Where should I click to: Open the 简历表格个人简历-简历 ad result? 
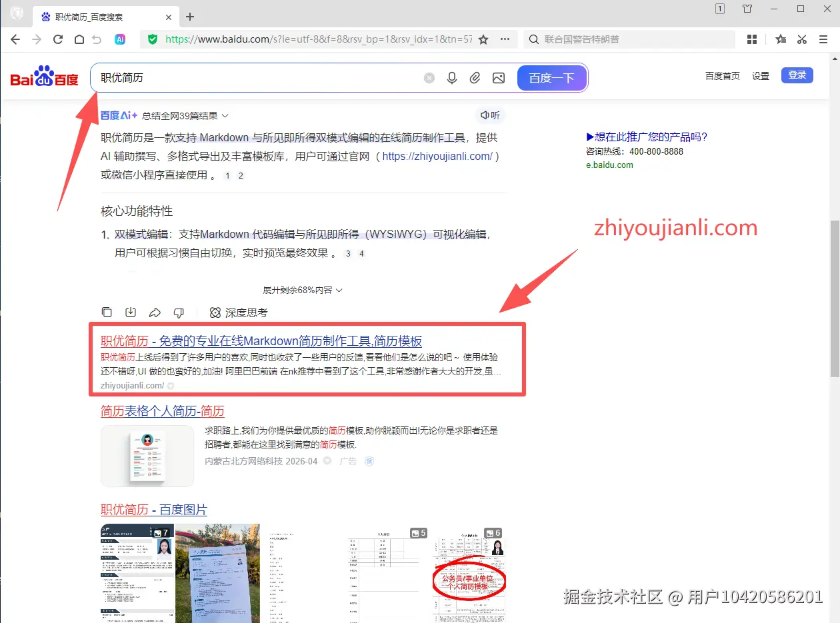(163, 411)
